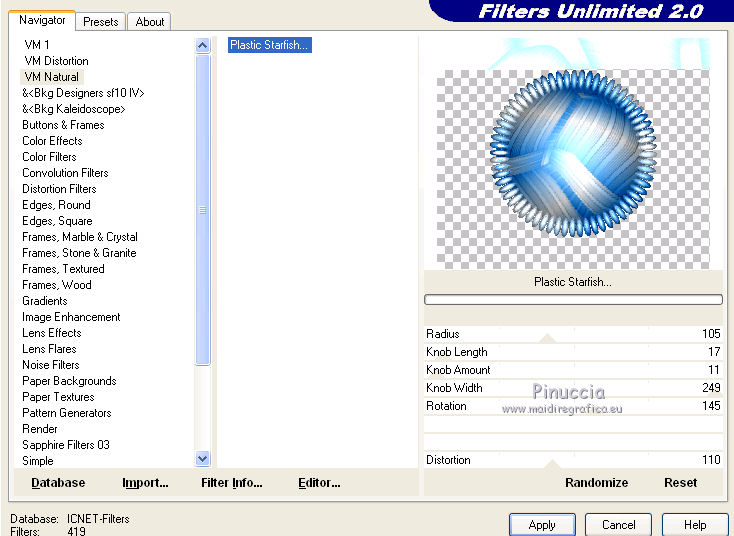Select Noise Filters category

pos(51,365)
